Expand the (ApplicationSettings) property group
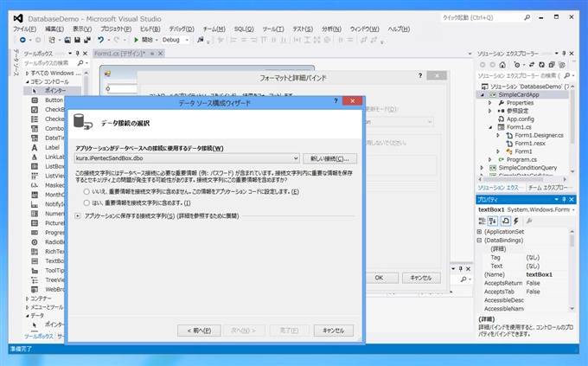This screenshot has width=588, height=366. (x=479, y=232)
